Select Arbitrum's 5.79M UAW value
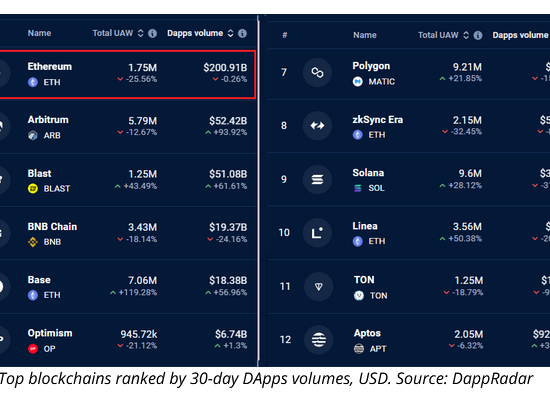 click(x=142, y=121)
